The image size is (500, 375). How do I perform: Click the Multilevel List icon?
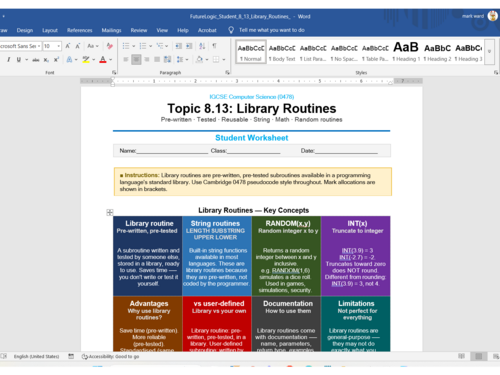[x=160, y=46]
